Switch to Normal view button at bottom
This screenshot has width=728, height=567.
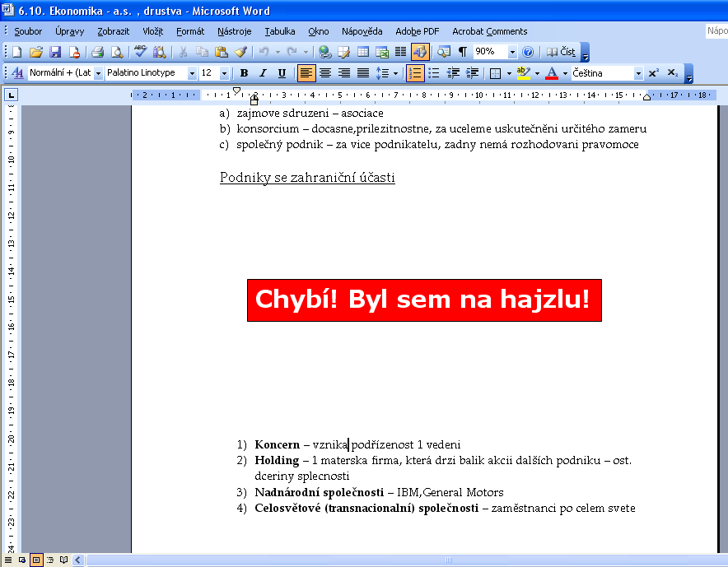tap(8, 560)
